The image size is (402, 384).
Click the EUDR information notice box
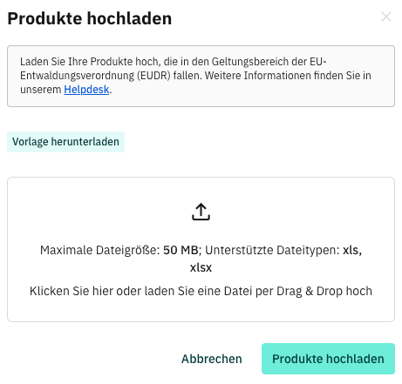tap(201, 76)
